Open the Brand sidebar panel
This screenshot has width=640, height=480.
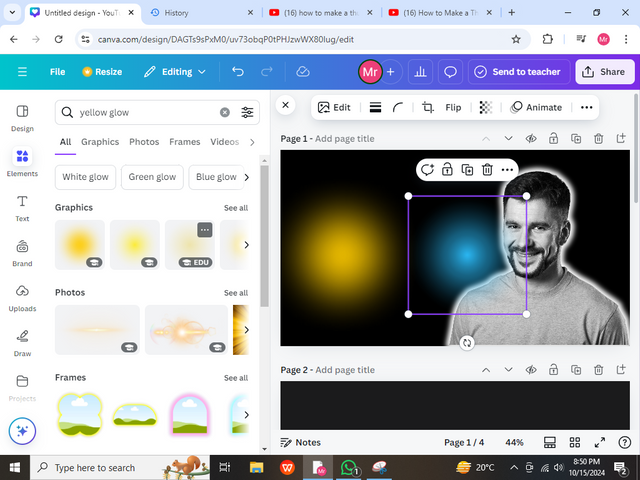pos(22,253)
